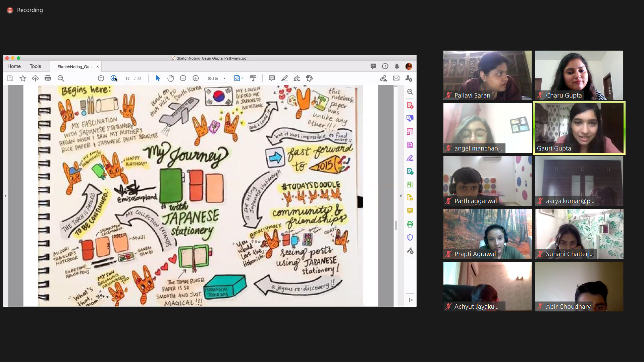Click the upload to cloud icon
This screenshot has height=362, width=644.
coord(35,78)
